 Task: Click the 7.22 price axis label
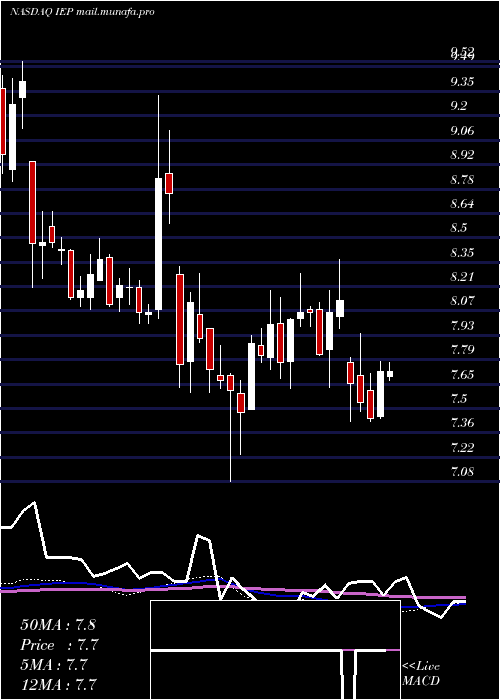click(x=462, y=447)
